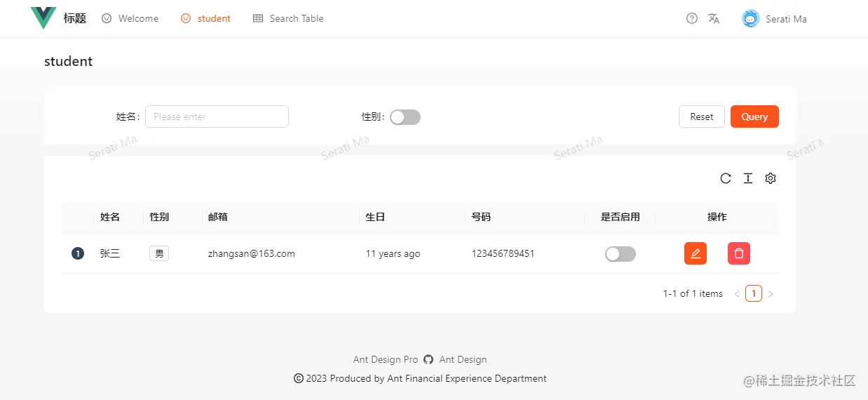
Task: Click the Reset button
Action: click(702, 116)
